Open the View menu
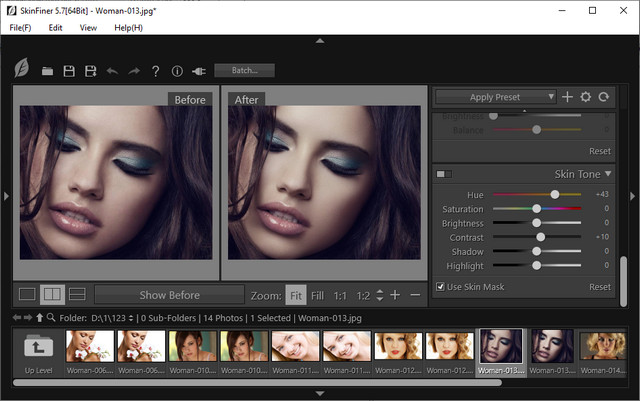Screen dimensions: 640x401 (x=88, y=27)
